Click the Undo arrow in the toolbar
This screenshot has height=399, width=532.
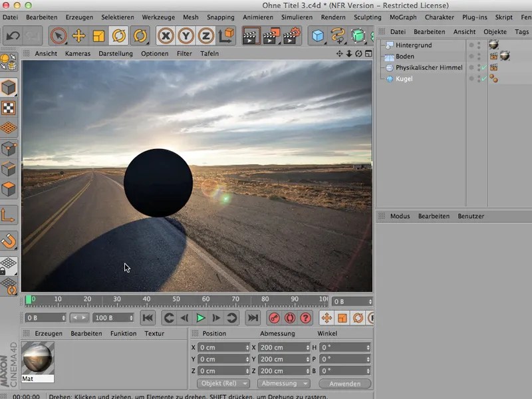12,36
